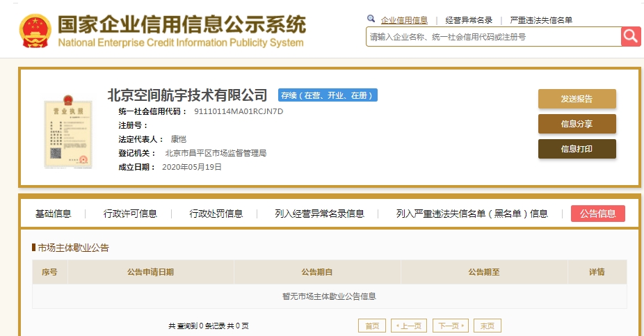Select the 经营异常名录 search category
The width and height of the screenshot is (644, 336).
pos(469,20)
